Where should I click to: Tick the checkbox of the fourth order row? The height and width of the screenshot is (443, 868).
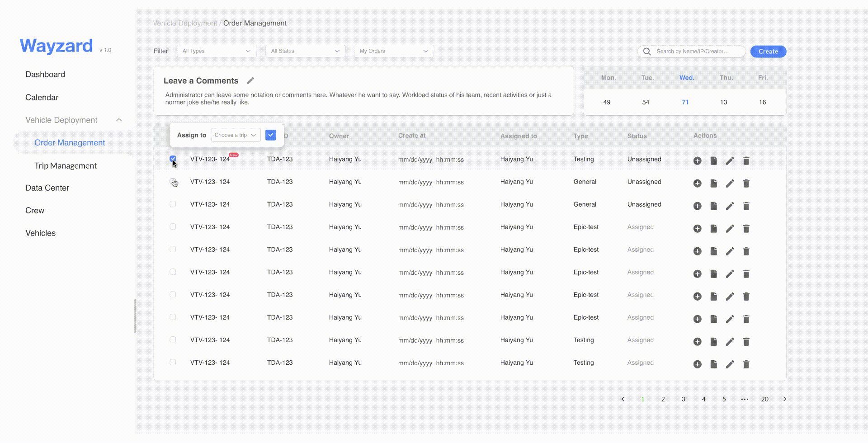point(173,226)
